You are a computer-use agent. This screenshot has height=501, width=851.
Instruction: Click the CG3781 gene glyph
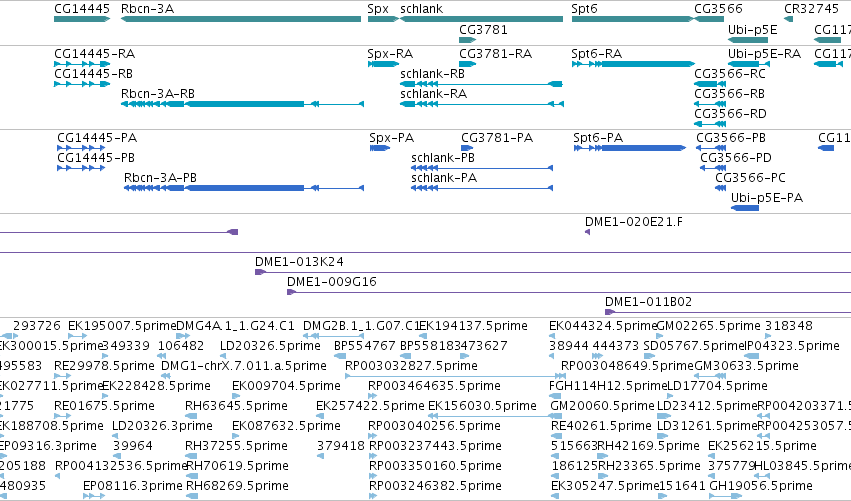tap(467, 40)
